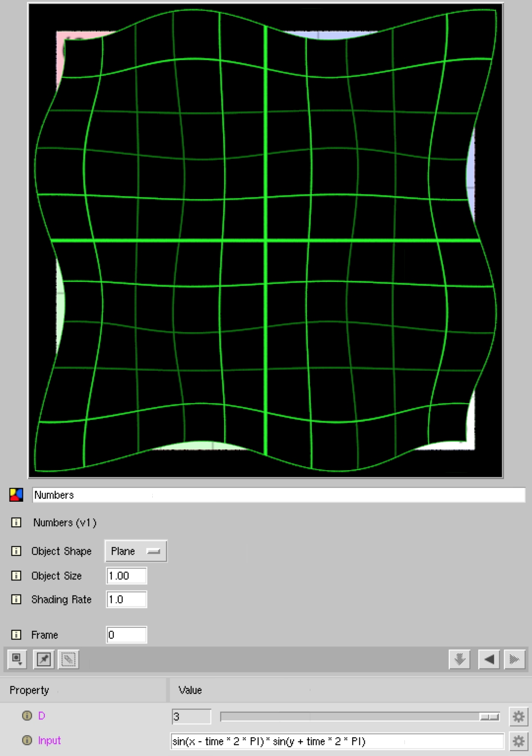Click the D slider handle
This screenshot has width=532, height=756.
tap(489, 717)
